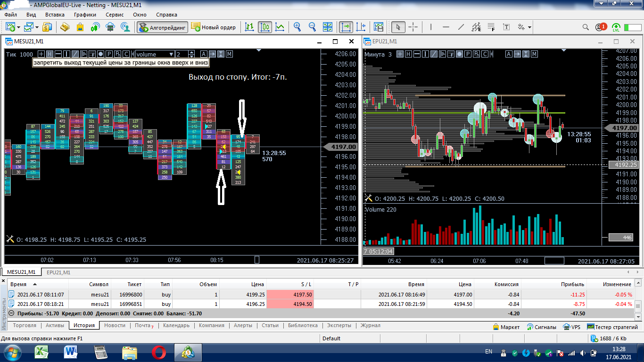The width and height of the screenshot is (644, 362).
Task: Select the Fibonacci retracement tool
Action: (x=492, y=27)
